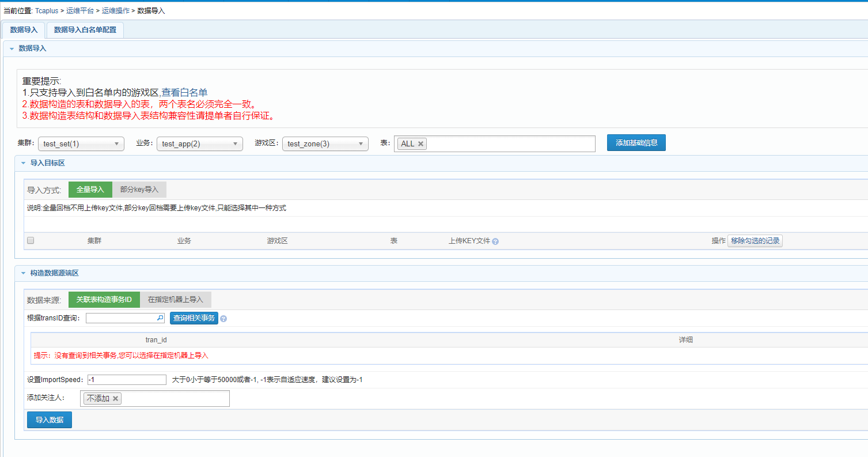
Task: Collapse the 导入目标区 section
Action: pos(23,163)
